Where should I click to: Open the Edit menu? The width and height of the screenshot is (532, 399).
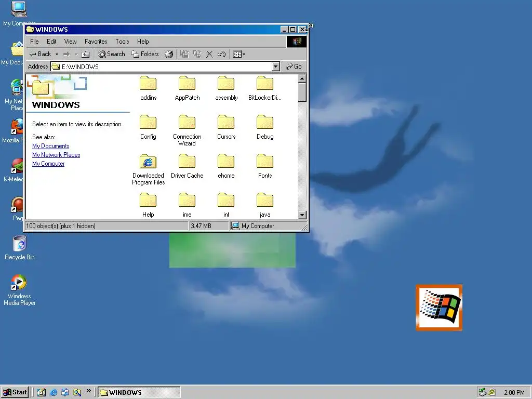click(51, 42)
